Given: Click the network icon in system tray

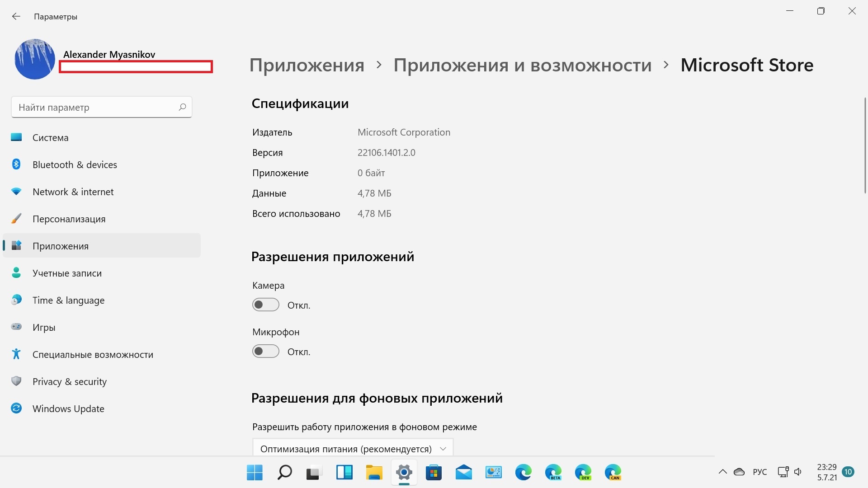Looking at the screenshot, I should click(x=783, y=472).
